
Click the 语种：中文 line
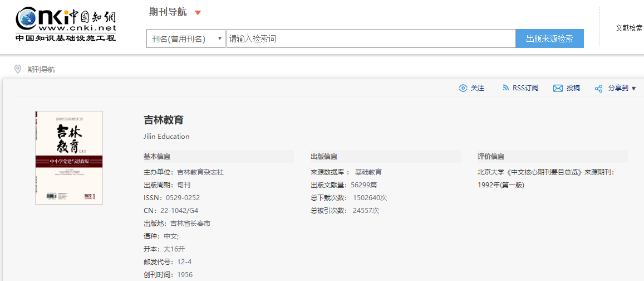coord(161,236)
